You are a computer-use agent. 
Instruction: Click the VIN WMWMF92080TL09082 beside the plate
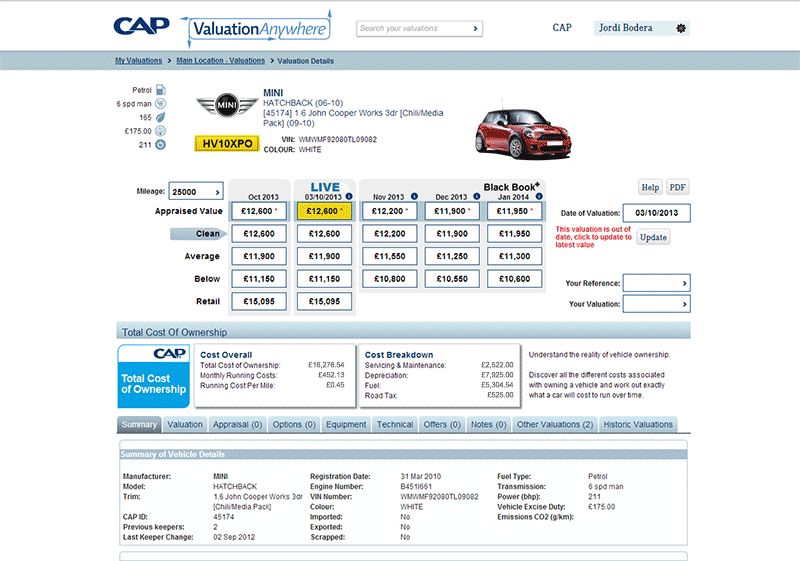pos(337,140)
